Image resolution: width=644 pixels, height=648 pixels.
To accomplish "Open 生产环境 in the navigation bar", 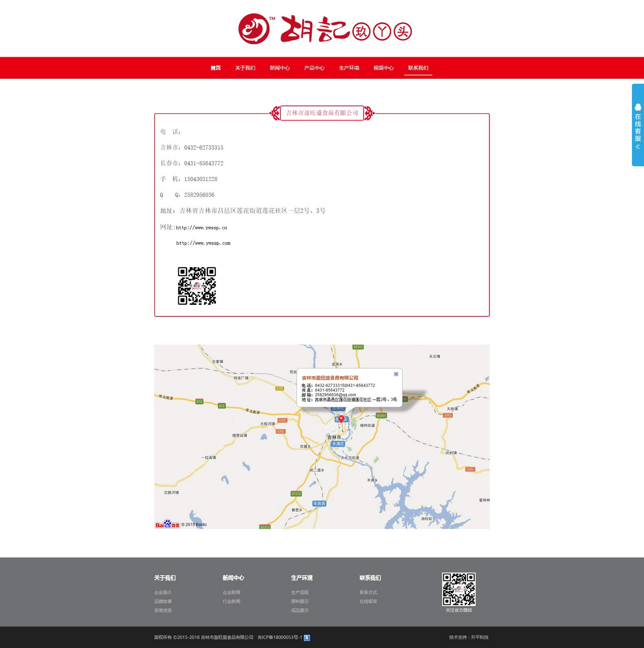I will (x=349, y=68).
